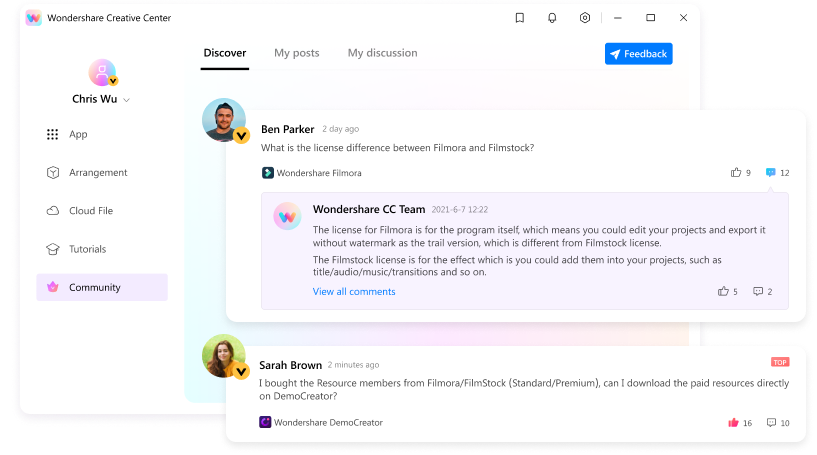This screenshot has width=817, height=455.
Task: Switch to the My discussion tab
Action: coord(382,53)
